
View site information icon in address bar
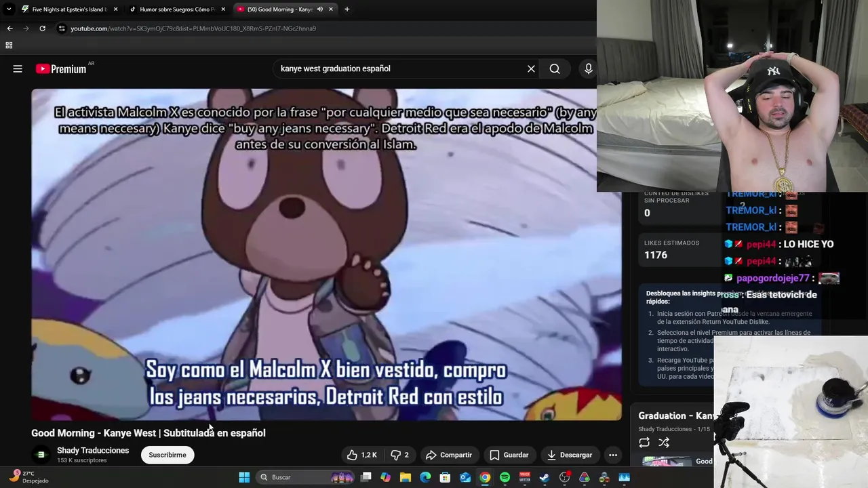62,28
